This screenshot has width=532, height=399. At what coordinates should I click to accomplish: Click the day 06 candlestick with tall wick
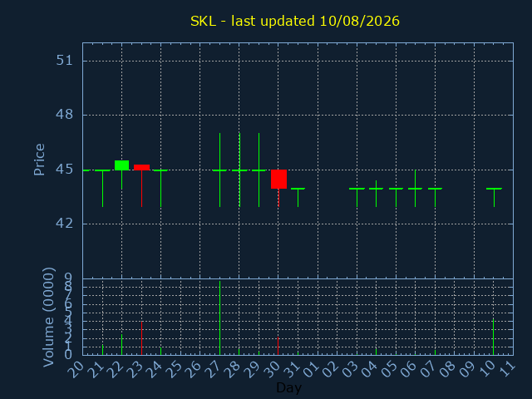click(416, 189)
